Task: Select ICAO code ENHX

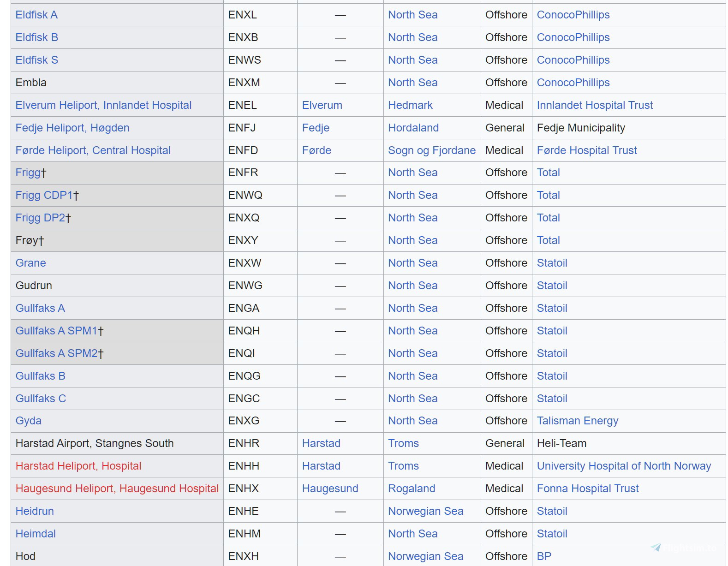Action: [244, 489]
